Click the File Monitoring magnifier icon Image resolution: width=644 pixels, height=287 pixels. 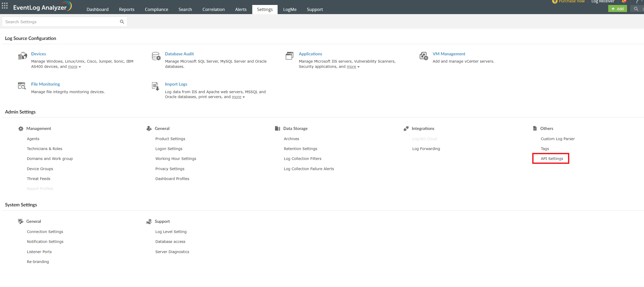pos(22,86)
